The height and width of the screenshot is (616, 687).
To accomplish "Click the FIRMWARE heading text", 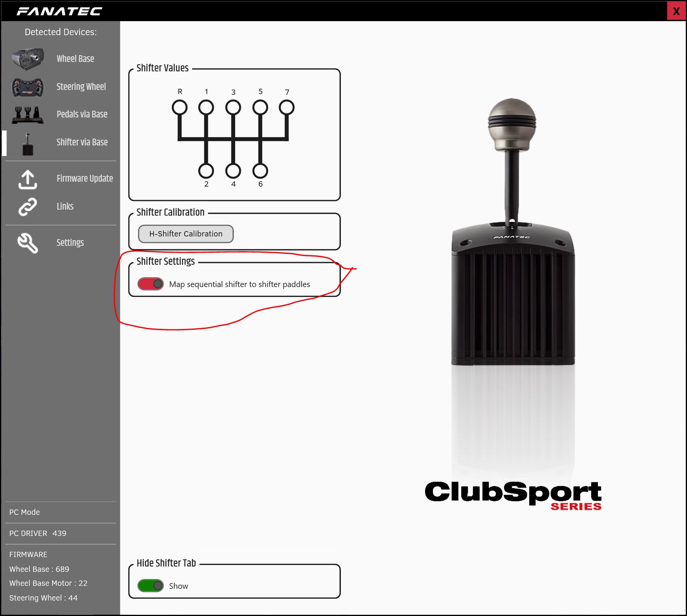I will (28, 554).
